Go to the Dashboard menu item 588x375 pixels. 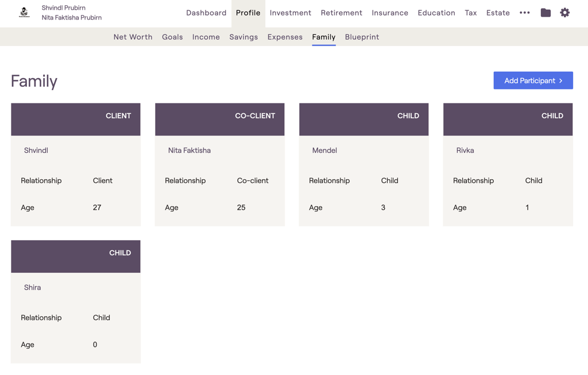[x=206, y=13]
